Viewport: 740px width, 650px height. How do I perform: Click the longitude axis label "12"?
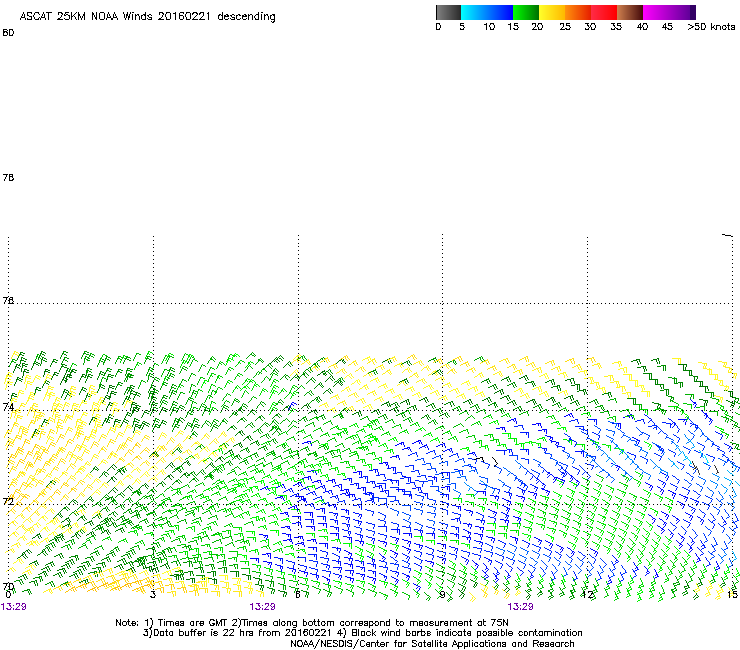point(587,594)
